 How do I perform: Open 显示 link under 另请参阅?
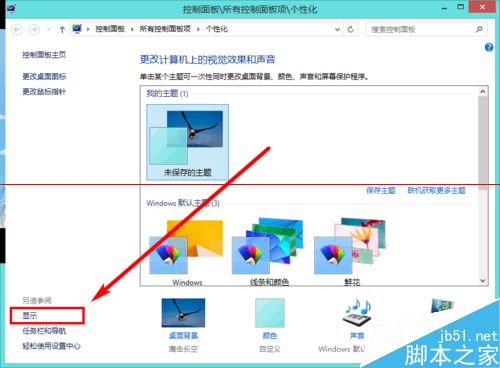(30, 316)
